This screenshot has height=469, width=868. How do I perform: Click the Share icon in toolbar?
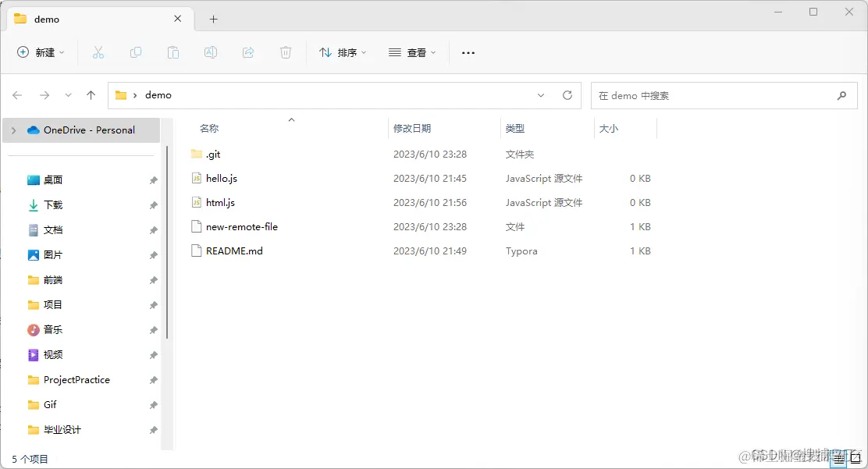coord(248,52)
